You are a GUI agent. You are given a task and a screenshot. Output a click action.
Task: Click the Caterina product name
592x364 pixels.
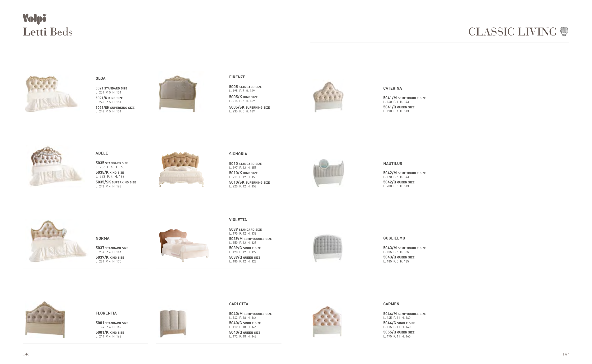392,88
